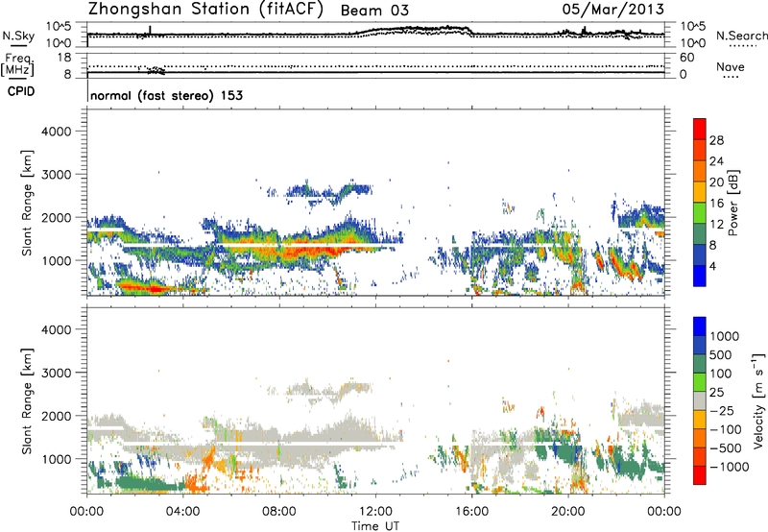Click the '16' power color bar value
Screen dimensions: 768x532
[x=716, y=204]
